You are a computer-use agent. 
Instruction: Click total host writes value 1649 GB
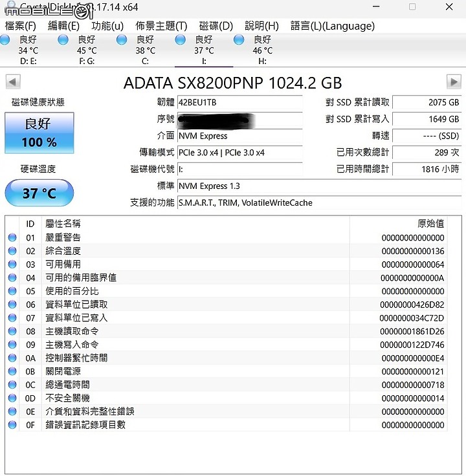(x=427, y=119)
